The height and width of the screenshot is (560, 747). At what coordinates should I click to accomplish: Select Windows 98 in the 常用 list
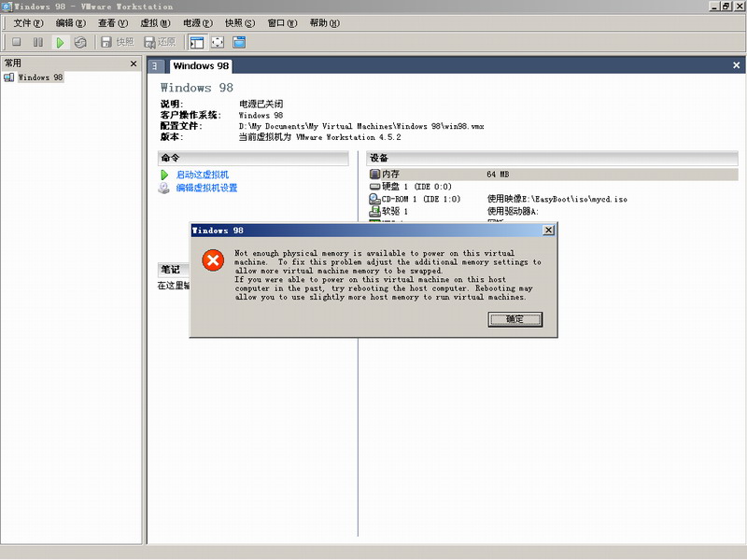tap(40, 77)
